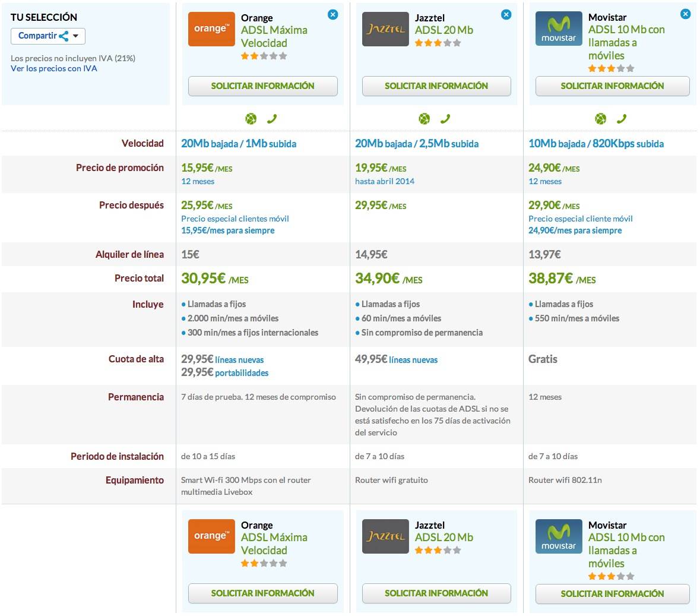Request info for Movistar at bottom

(x=613, y=593)
